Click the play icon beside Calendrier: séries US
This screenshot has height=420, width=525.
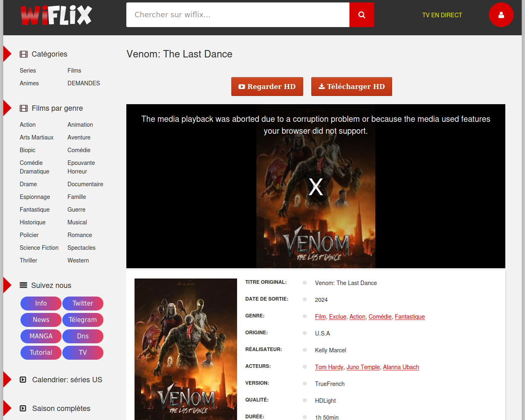point(23,380)
